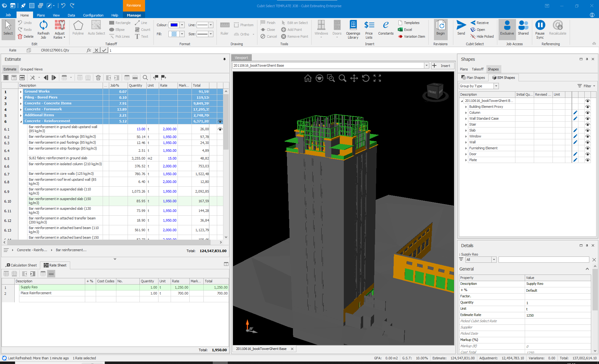Click the search icon in Estimate toolbar
The image size is (599, 364).
[145, 78]
